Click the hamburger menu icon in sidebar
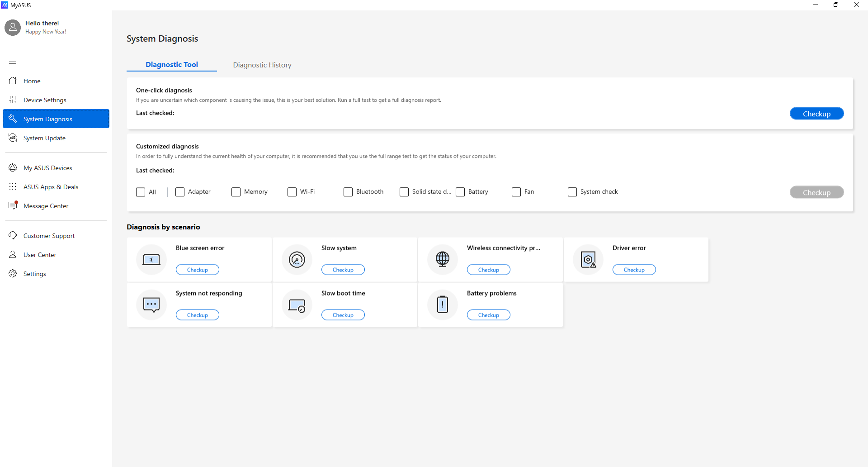 (x=13, y=62)
